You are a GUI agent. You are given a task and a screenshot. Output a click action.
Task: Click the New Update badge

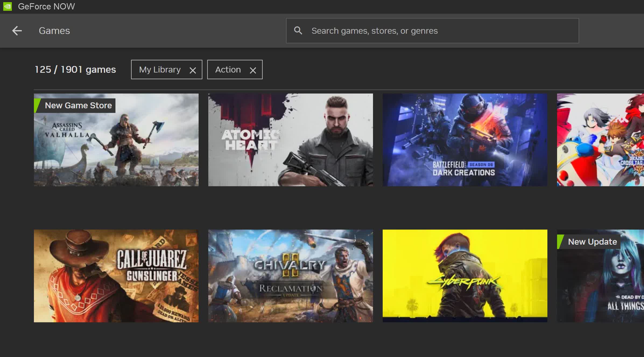point(589,242)
